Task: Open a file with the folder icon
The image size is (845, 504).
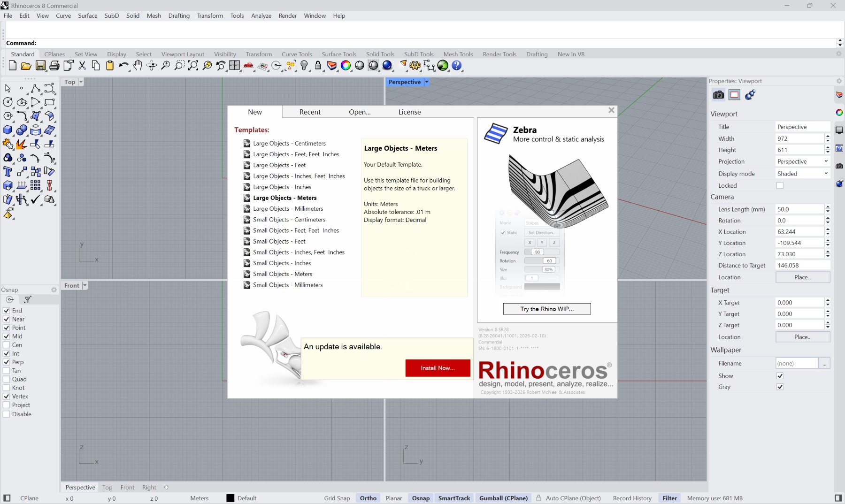Action: tap(26, 66)
